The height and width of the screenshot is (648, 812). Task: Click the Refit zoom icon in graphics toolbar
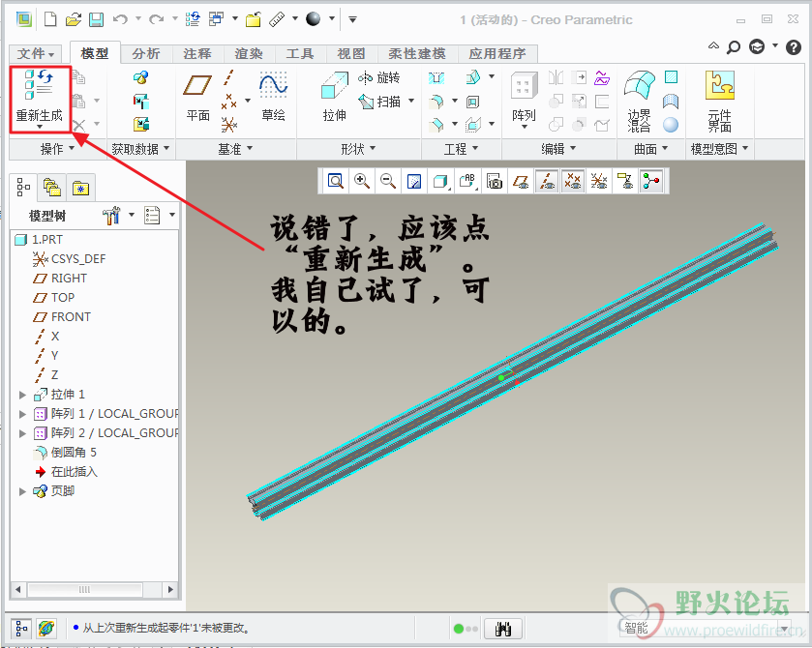pos(336,181)
